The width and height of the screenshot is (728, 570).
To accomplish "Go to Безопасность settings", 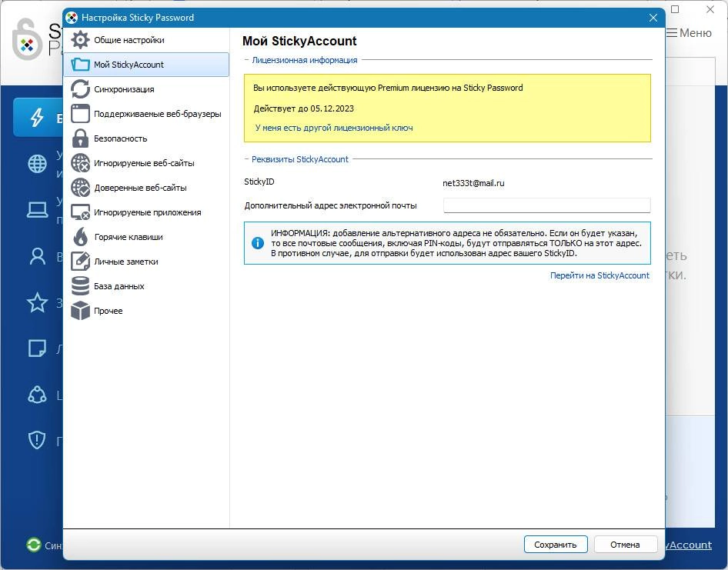I will (146, 138).
